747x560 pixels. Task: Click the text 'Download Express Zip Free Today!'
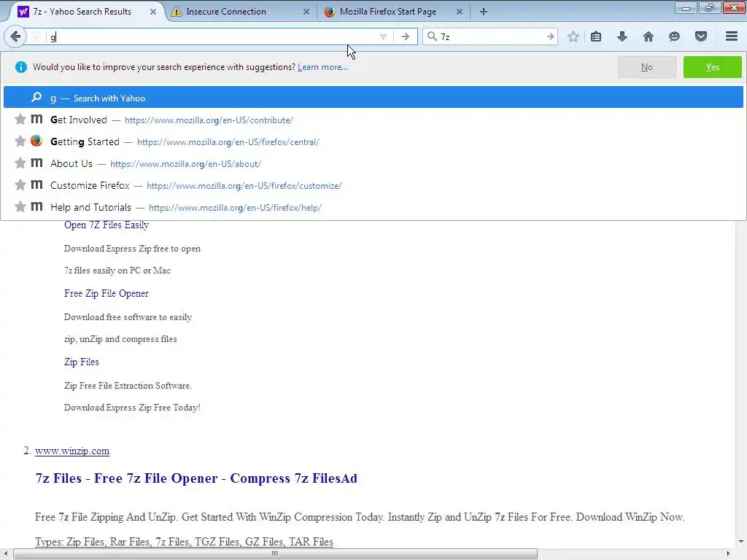click(x=132, y=408)
